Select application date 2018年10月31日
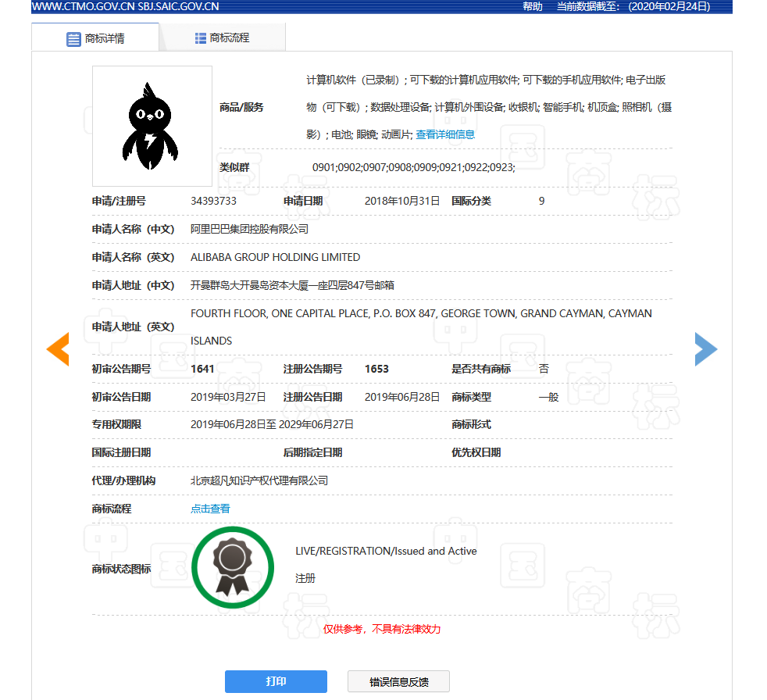 pyautogui.click(x=402, y=201)
